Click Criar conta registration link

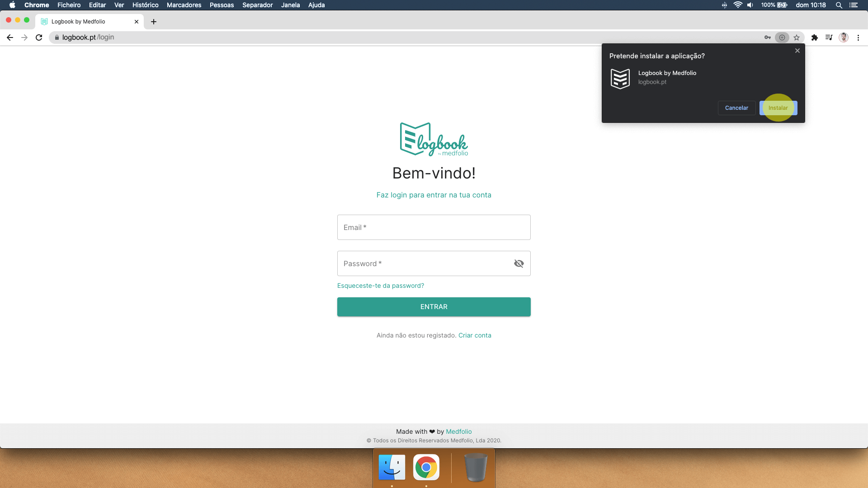(475, 335)
